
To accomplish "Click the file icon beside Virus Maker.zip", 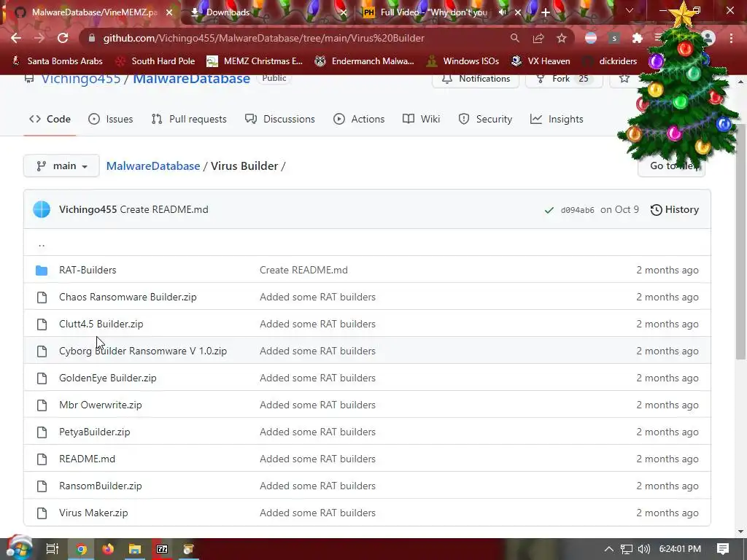I will pos(42,513).
